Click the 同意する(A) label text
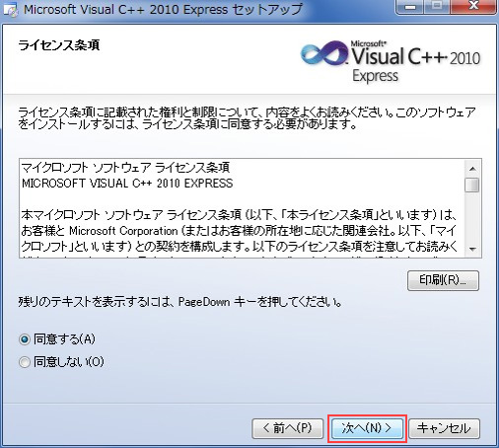499x448 pixels. click(64, 338)
